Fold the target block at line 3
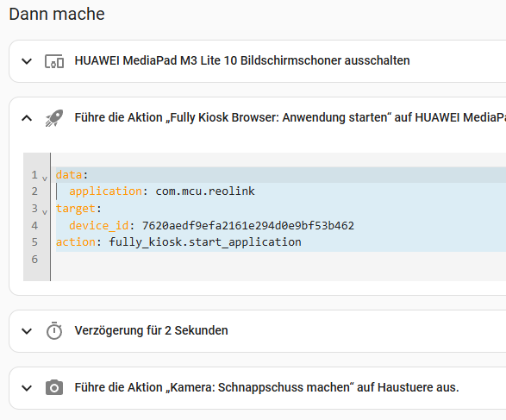Screen dimensions: 506x420 pyautogui.click(x=45, y=212)
